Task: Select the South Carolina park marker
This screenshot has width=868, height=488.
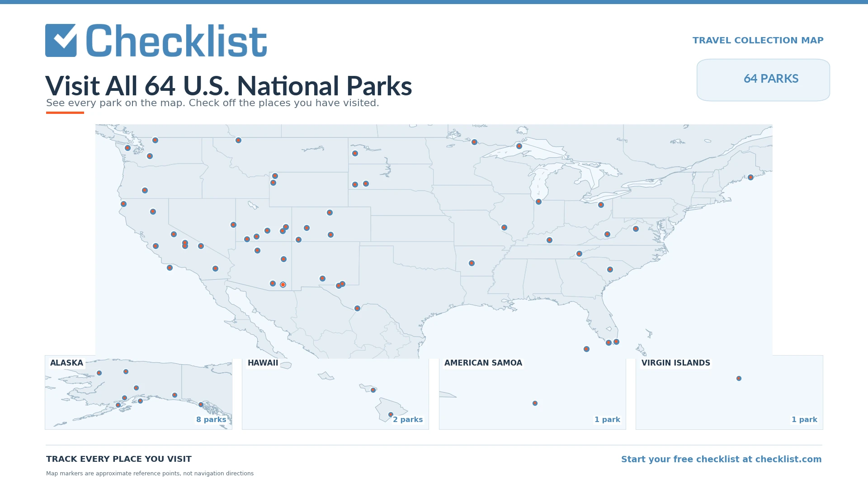Action: (610, 269)
